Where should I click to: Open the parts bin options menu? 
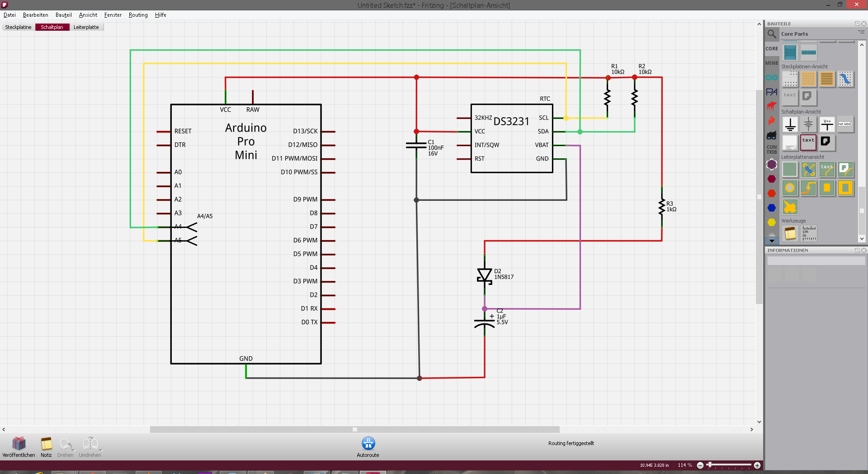(x=861, y=33)
